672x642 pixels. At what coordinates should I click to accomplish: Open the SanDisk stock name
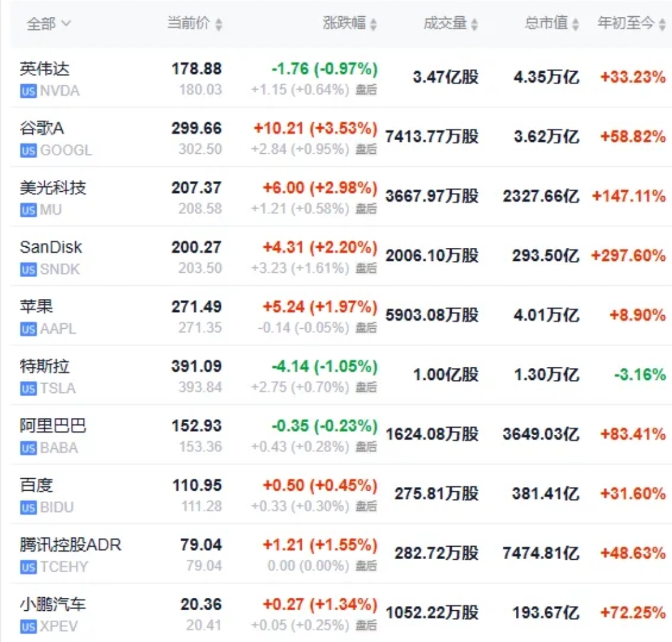coord(51,247)
